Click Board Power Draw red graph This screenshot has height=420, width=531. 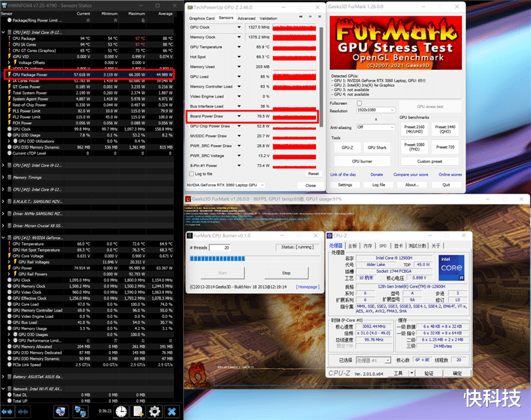click(x=294, y=116)
